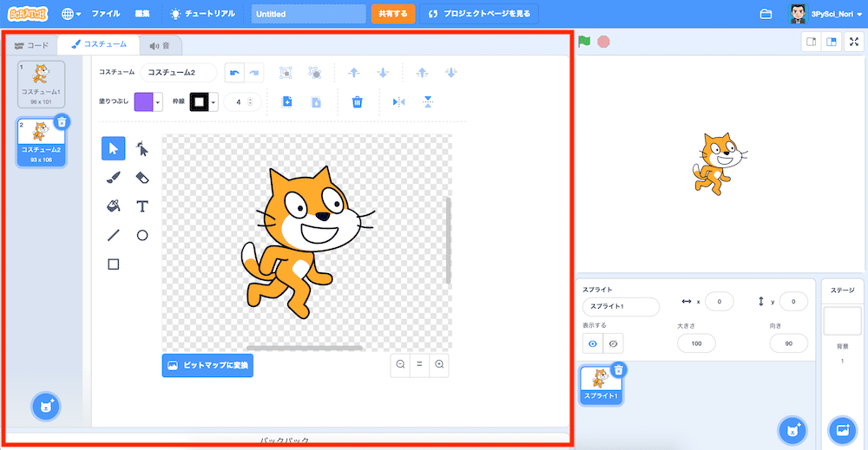The width and height of the screenshot is (868, 450).
Task: Open the 3PySci_Nori account menu
Action: point(825,14)
